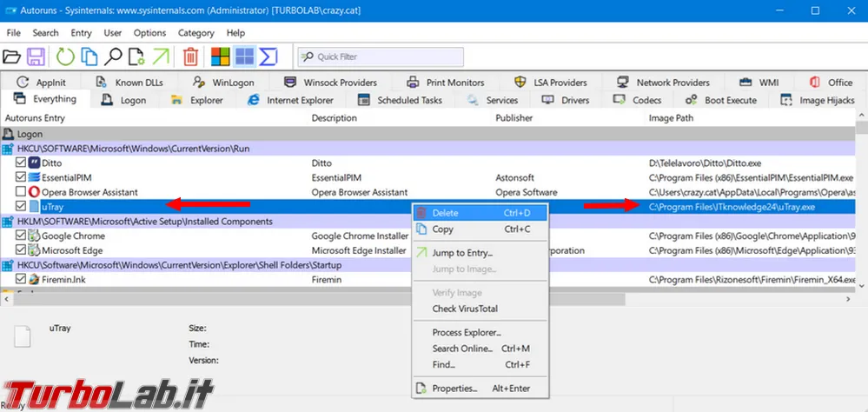The width and height of the screenshot is (868, 412).
Task: Switch to the Scheduled Tasks tab
Action: point(400,100)
